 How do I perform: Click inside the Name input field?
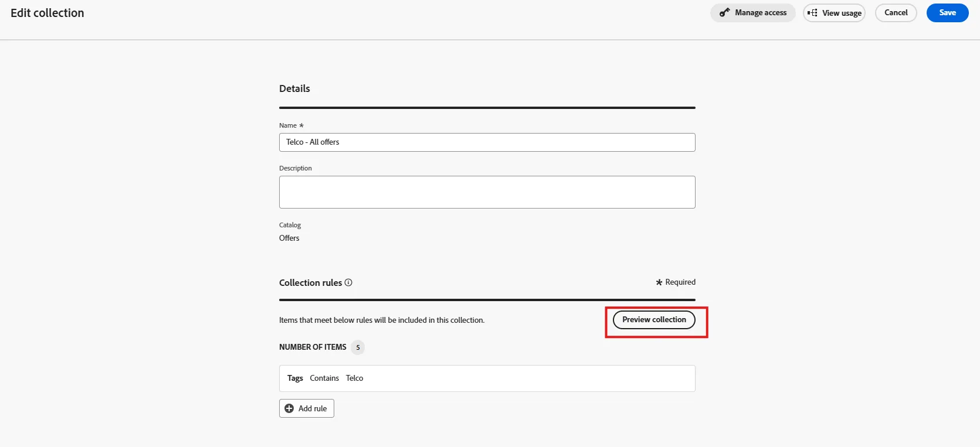point(487,142)
